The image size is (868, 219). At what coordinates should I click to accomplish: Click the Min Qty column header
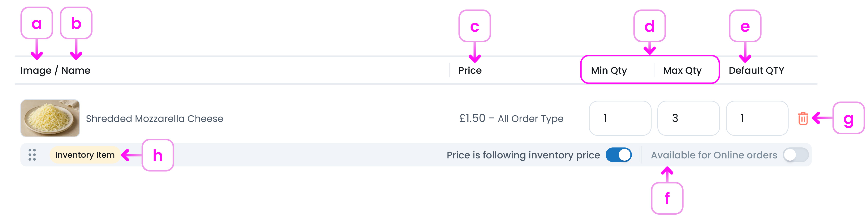pyautogui.click(x=609, y=71)
